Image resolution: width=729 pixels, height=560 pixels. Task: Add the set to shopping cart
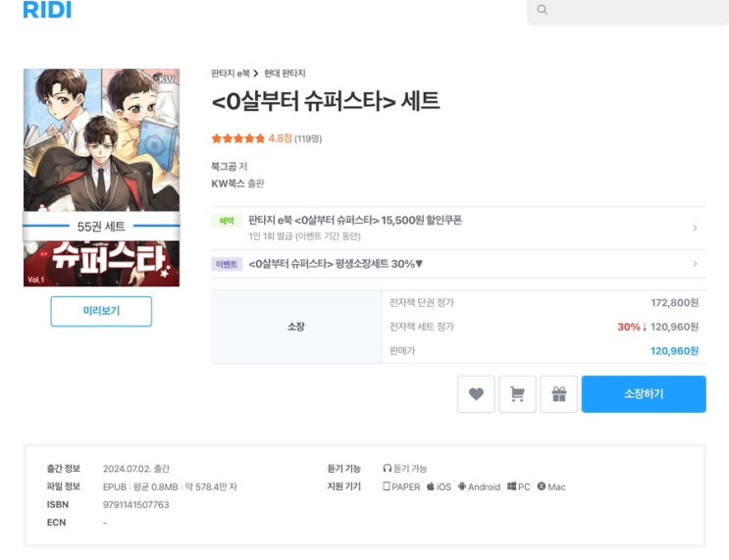[517, 394]
